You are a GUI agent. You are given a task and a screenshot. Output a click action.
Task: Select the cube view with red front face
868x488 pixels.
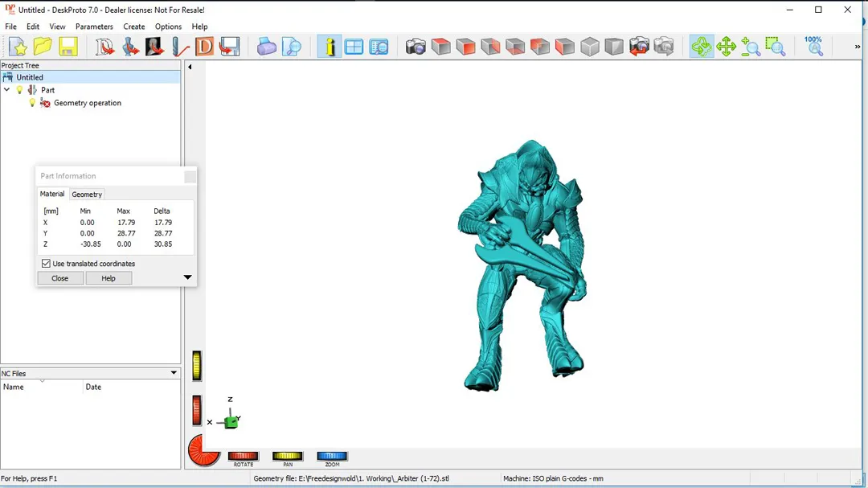[465, 47]
